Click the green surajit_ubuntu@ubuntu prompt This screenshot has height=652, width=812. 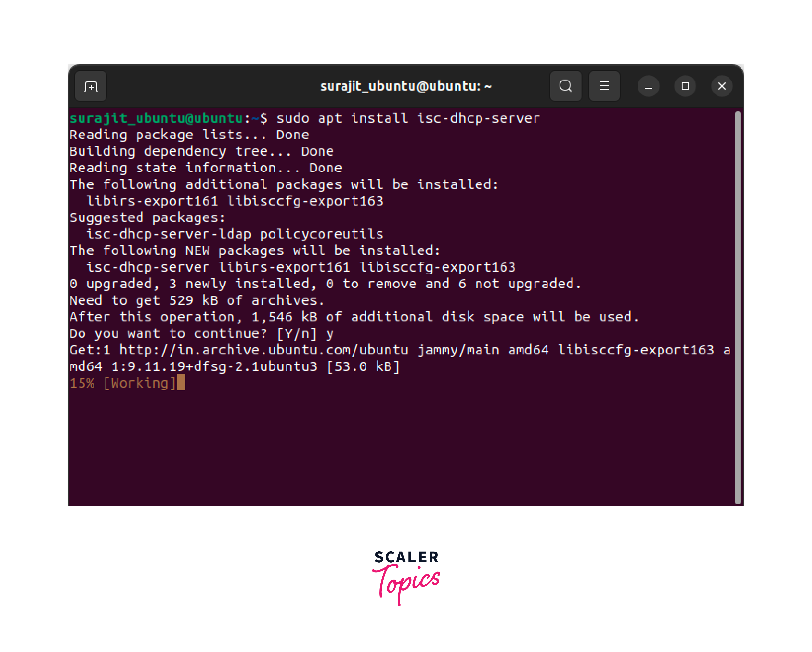tap(156, 118)
